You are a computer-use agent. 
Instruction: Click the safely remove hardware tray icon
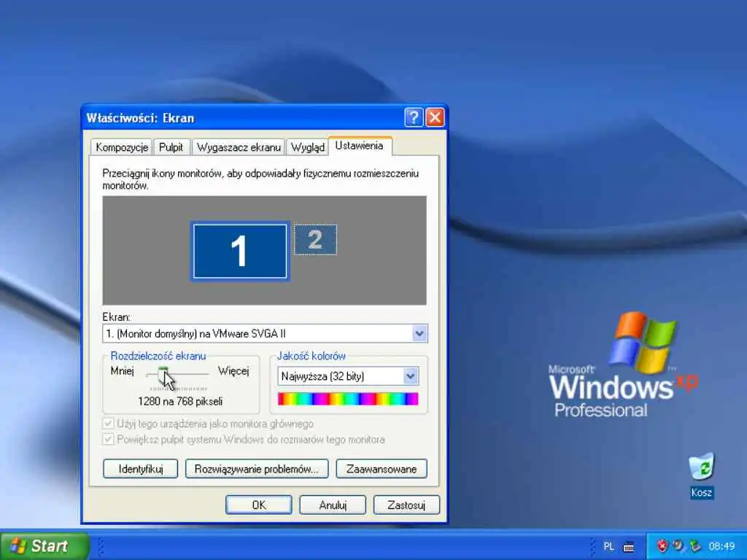(x=695, y=545)
